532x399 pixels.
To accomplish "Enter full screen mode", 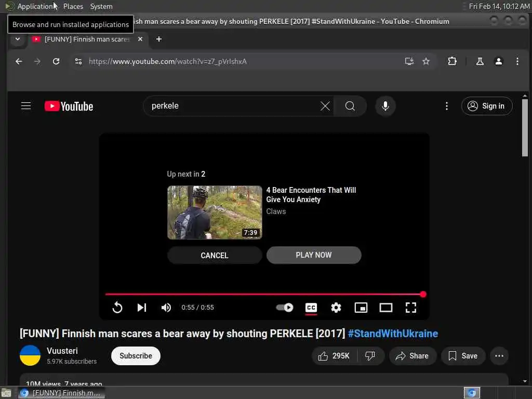I will [411, 308].
